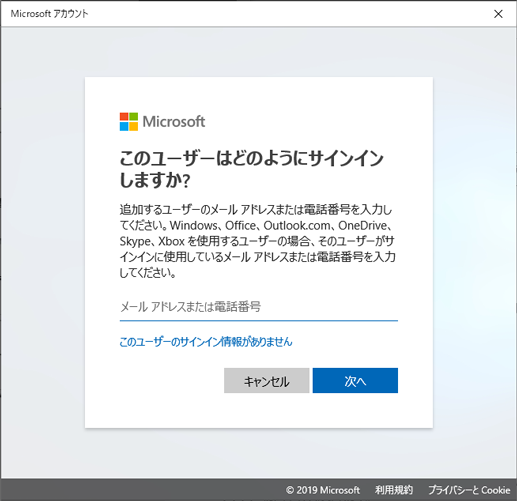Open the プライバシーと Cookie link
517x501 pixels.
[x=469, y=490]
